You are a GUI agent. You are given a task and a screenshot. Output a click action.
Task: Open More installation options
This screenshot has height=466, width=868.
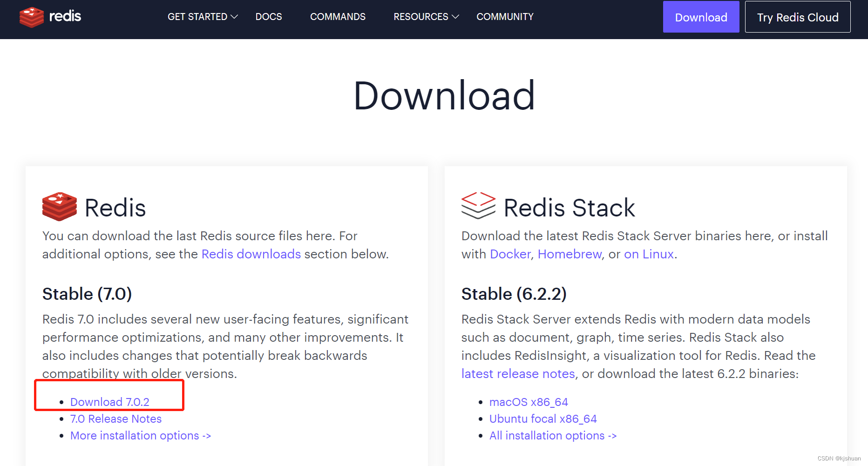point(140,435)
